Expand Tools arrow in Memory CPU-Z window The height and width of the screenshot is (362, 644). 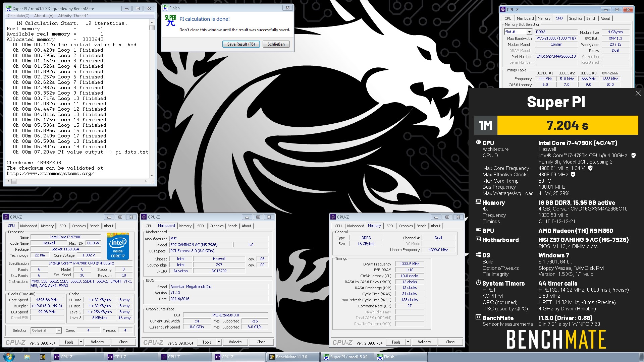(x=408, y=342)
